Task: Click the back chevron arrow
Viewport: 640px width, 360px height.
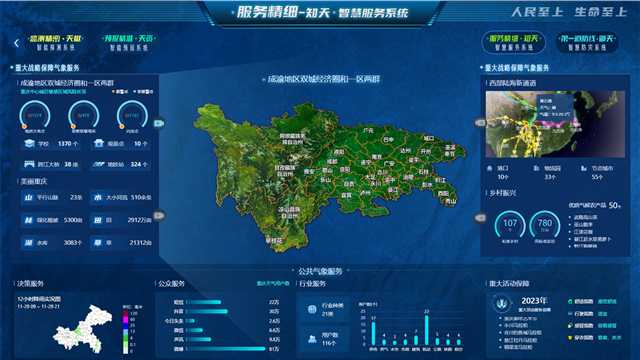Action: 17,43
